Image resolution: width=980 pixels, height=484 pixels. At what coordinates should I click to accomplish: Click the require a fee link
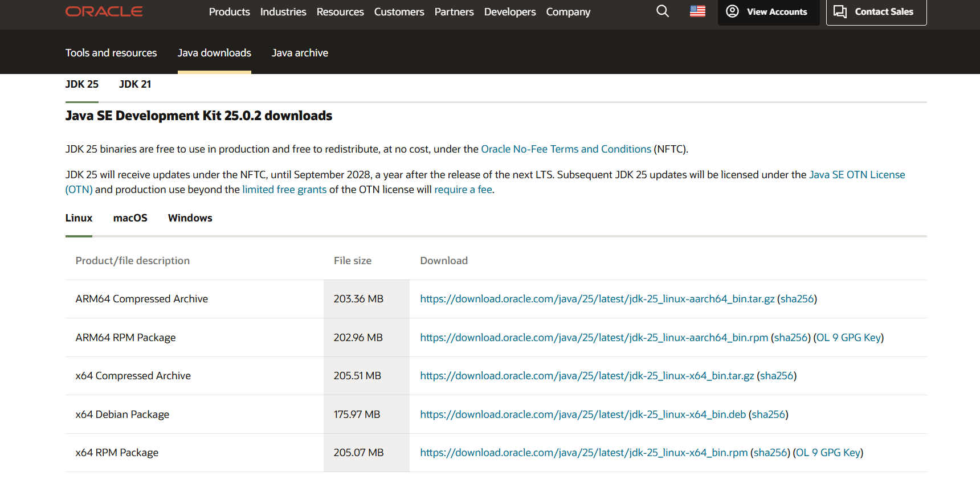(463, 190)
